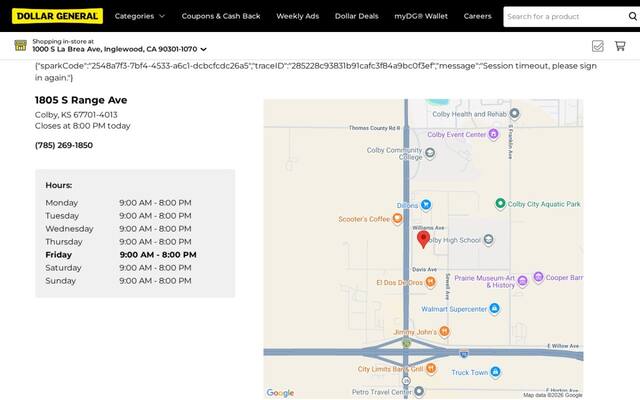
Task: Click the Sunday hours text
Action: pyautogui.click(x=155, y=281)
